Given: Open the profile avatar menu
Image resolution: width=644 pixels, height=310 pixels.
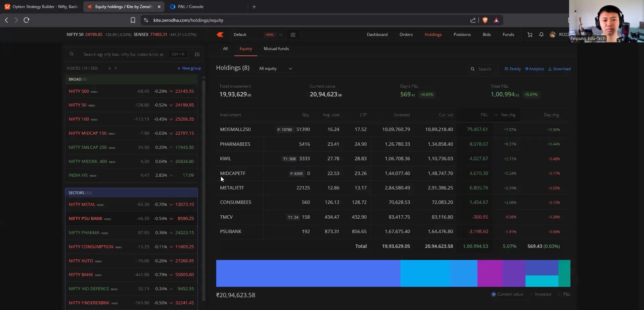Looking at the screenshot, I should pos(552,35).
